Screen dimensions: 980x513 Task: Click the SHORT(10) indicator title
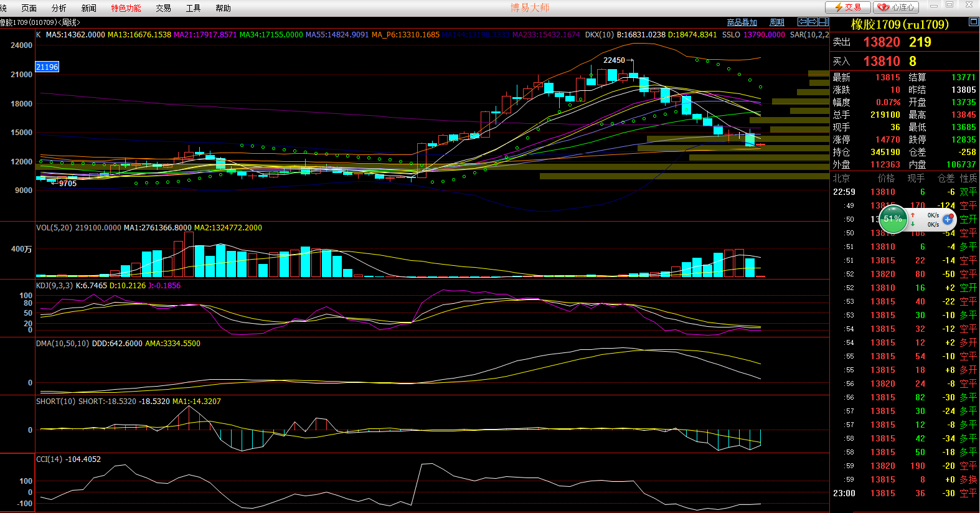click(56, 402)
